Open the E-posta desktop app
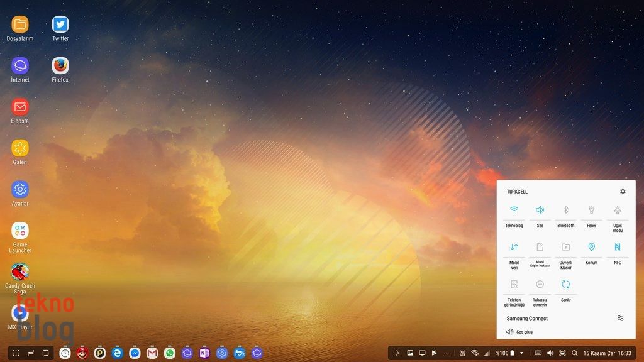 pyautogui.click(x=20, y=107)
